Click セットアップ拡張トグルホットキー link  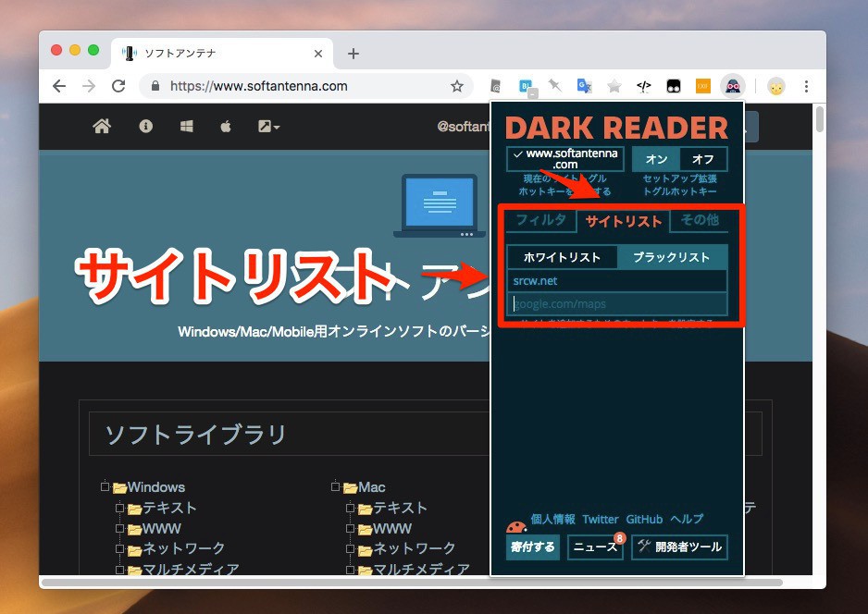680,185
